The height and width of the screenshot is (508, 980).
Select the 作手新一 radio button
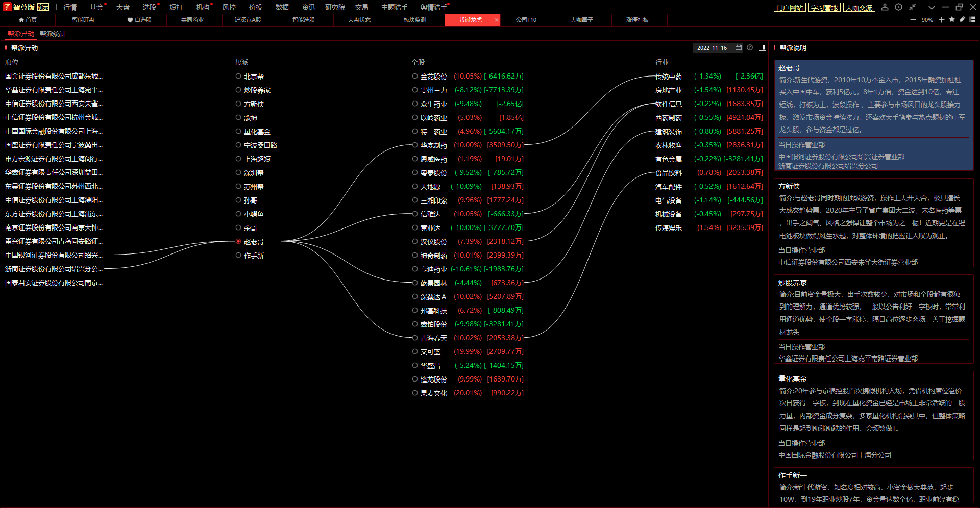coord(238,255)
